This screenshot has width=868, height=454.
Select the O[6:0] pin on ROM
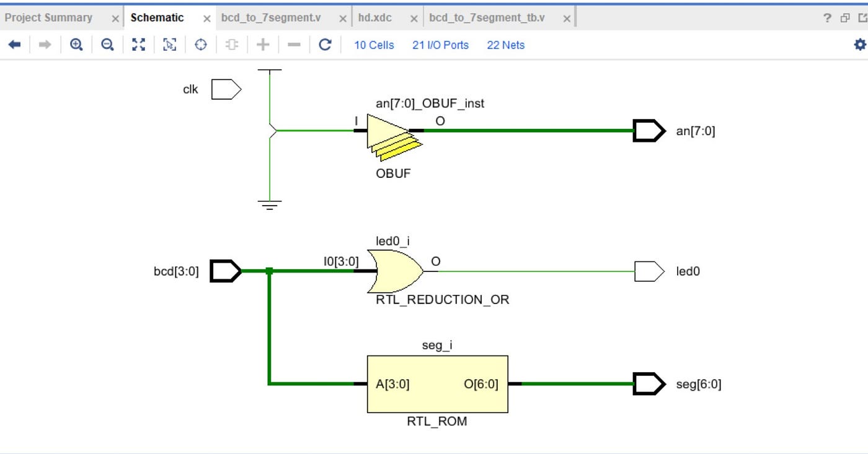481,384
